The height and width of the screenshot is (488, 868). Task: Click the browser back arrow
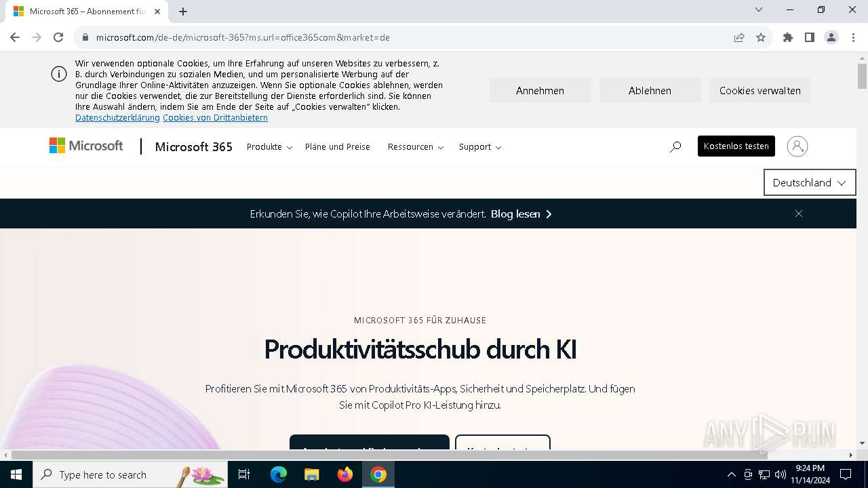[15, 37]
